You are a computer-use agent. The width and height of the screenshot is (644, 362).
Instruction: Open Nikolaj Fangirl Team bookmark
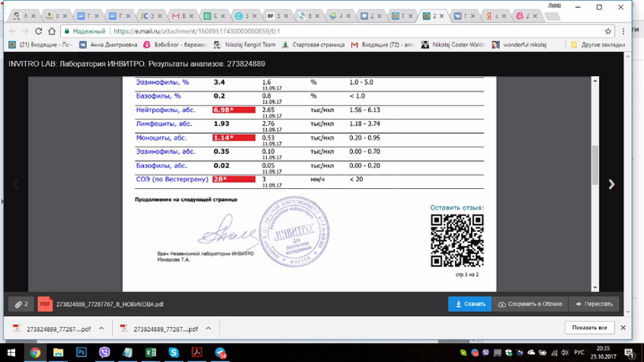tap(244, 45)
